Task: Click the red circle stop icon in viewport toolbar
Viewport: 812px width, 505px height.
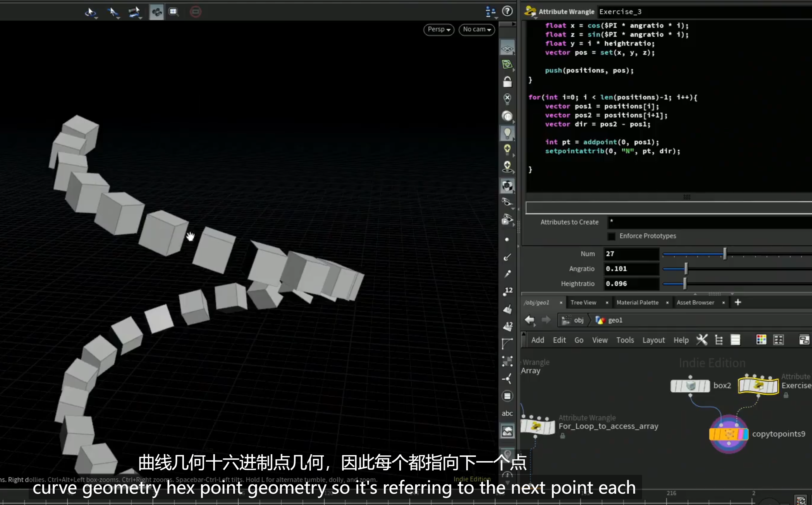Action: point(196,12)
